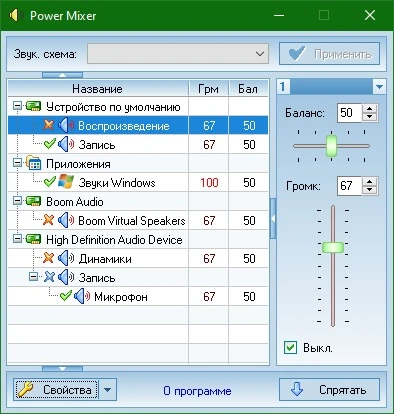The height and width of the screenshot is (414, 394).
Task: Click the Название column header
Action: click(x=98, y=89)
